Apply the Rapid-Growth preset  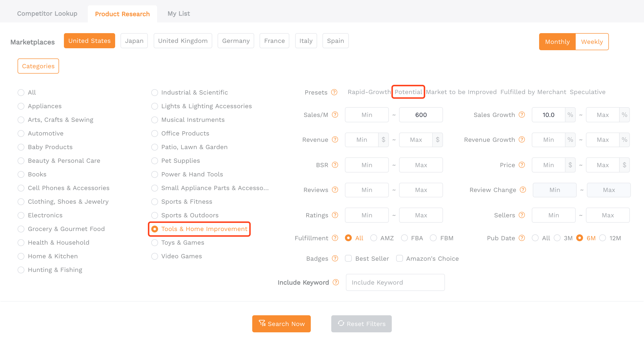(369, 92)
